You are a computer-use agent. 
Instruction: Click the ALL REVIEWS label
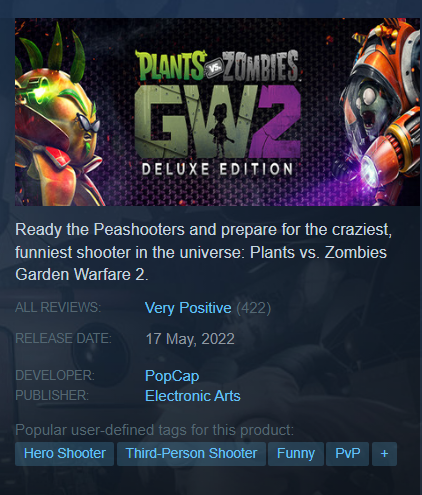pyautogui.click(x=58, y=307)
